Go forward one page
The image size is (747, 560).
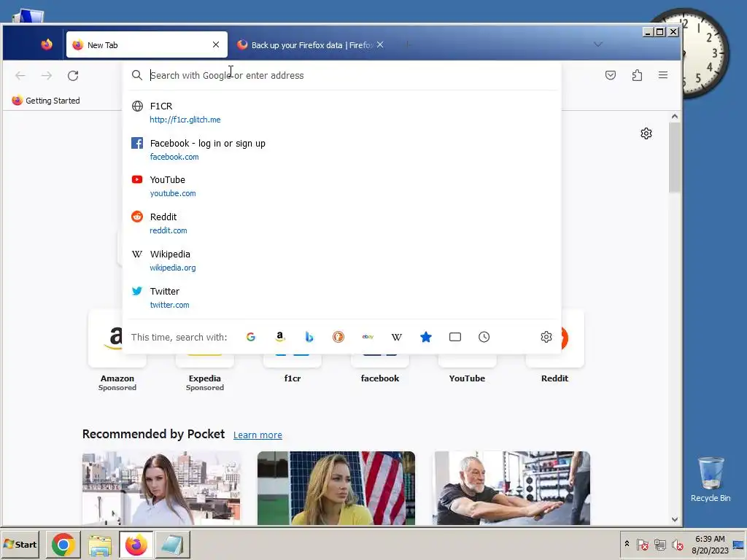coord(47,76)
